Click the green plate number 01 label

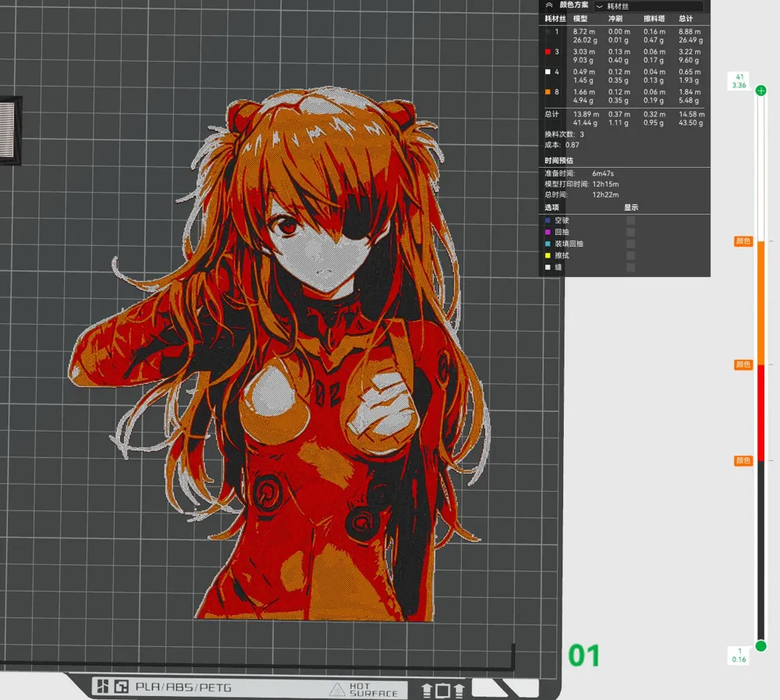point(584,656)
